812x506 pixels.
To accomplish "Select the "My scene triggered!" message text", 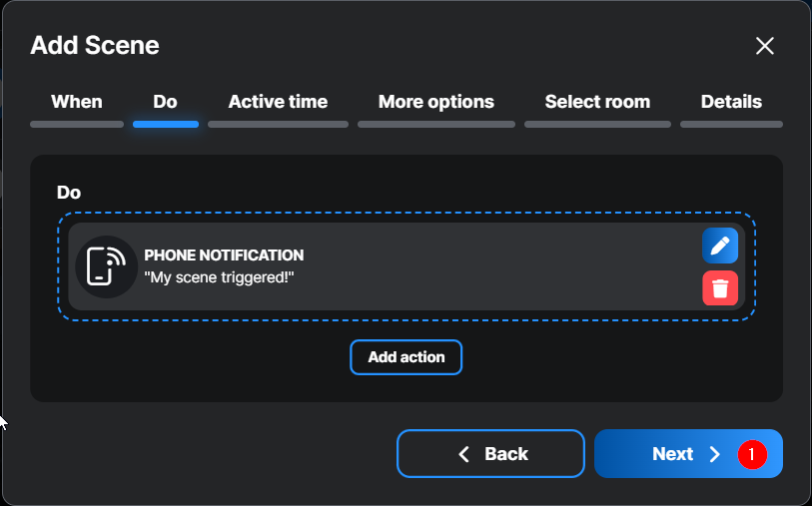I will click(220, 277).
